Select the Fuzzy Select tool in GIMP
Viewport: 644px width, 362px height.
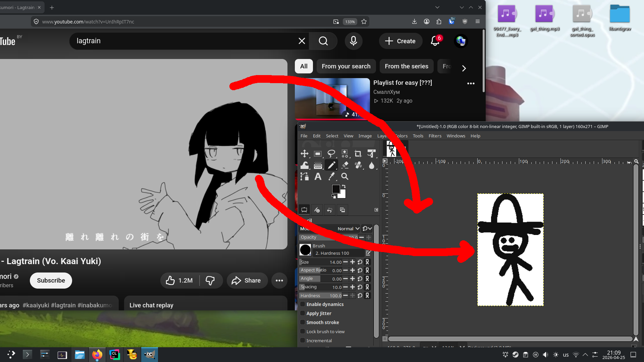pos(344,154)
